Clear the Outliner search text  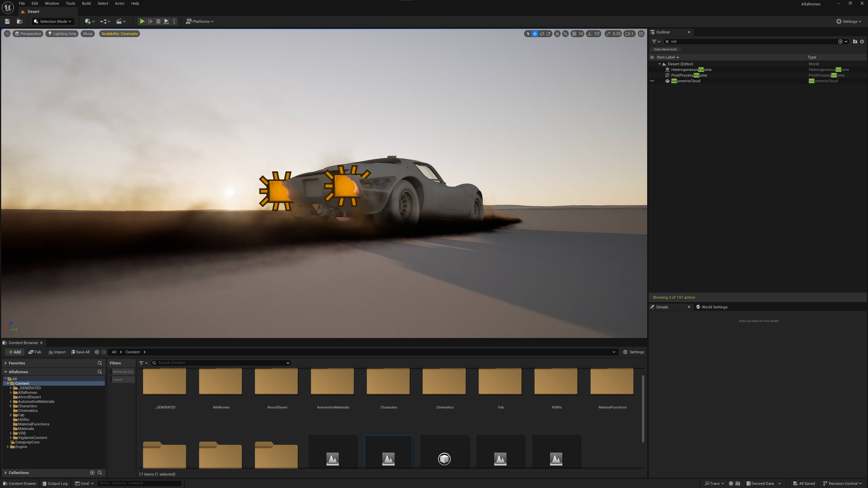coord(667,41)
